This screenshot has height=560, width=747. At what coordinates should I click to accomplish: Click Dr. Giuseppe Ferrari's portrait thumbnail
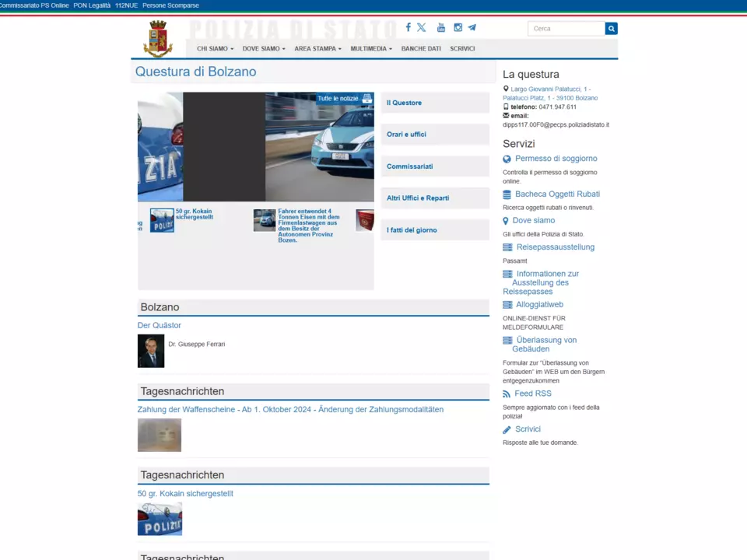[x=151, y=352]
